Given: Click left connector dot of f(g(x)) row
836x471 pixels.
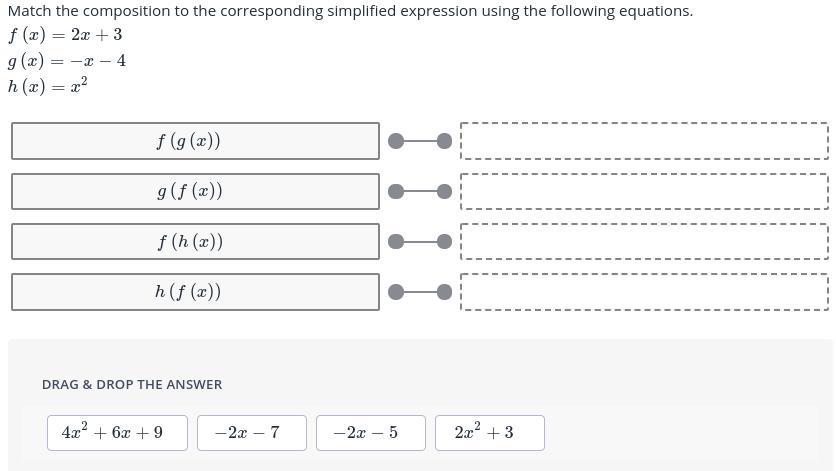Looking at the screenshot, I should tap(396, 141).
